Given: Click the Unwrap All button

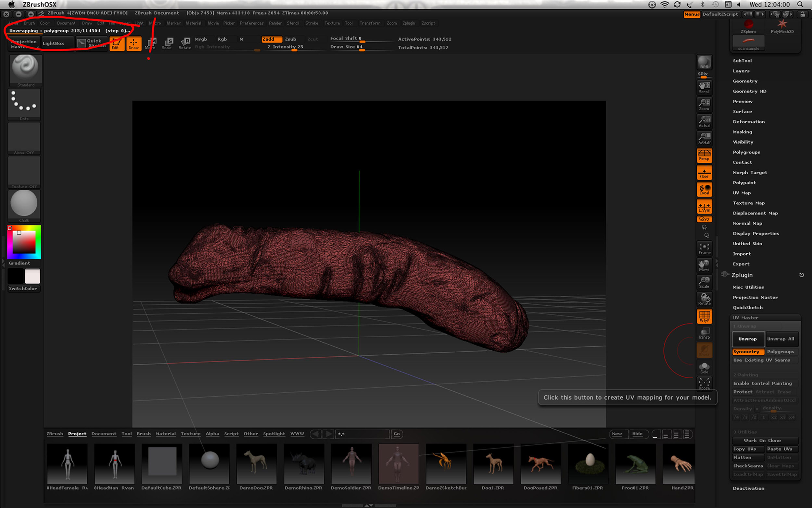Looking at the screenshot, I should [782, 339].
